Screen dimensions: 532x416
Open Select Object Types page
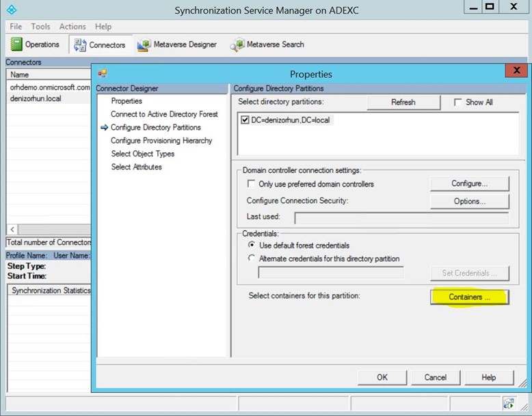coord(143,154)
